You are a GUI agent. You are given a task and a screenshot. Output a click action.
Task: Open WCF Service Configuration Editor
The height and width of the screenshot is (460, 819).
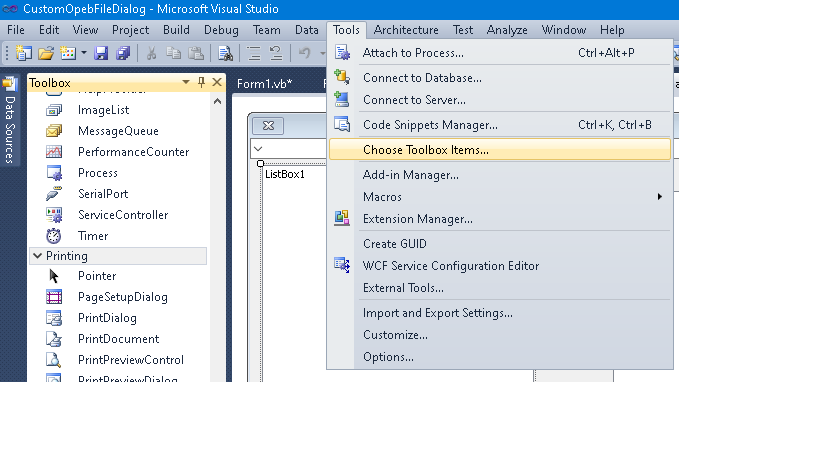500,266
